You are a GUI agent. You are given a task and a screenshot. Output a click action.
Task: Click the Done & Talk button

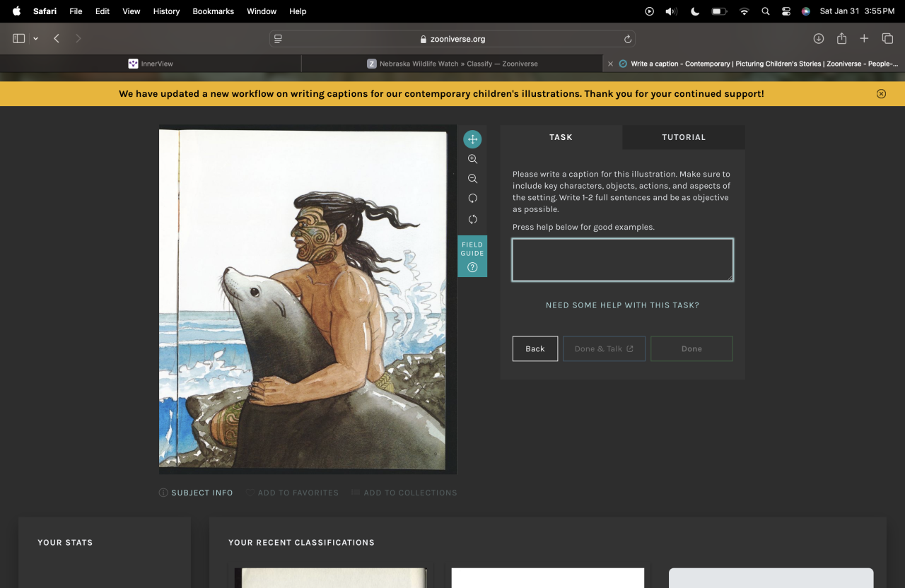[x=604, y=348]
